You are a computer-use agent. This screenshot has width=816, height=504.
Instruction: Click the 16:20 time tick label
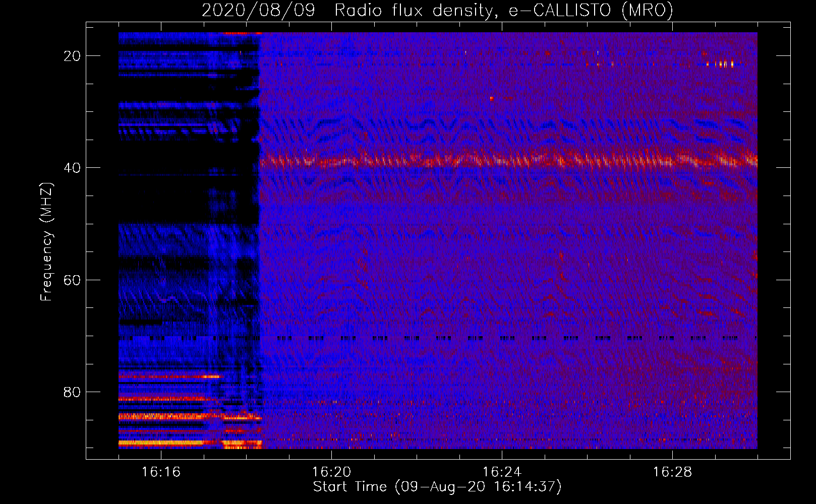331,472
